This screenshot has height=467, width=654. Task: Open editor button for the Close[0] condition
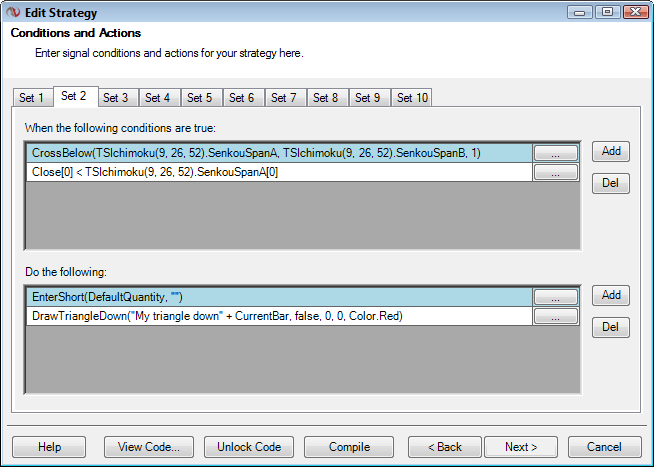(556, 172)
